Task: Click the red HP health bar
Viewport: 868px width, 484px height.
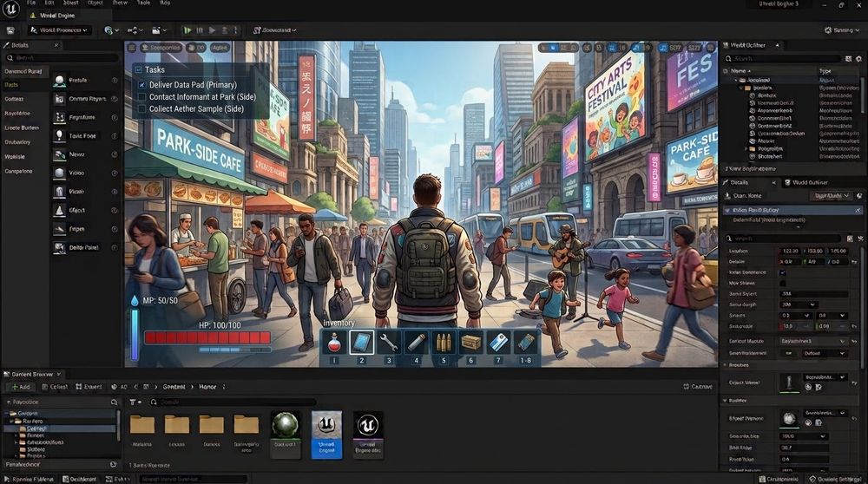Action: (207, 337)
